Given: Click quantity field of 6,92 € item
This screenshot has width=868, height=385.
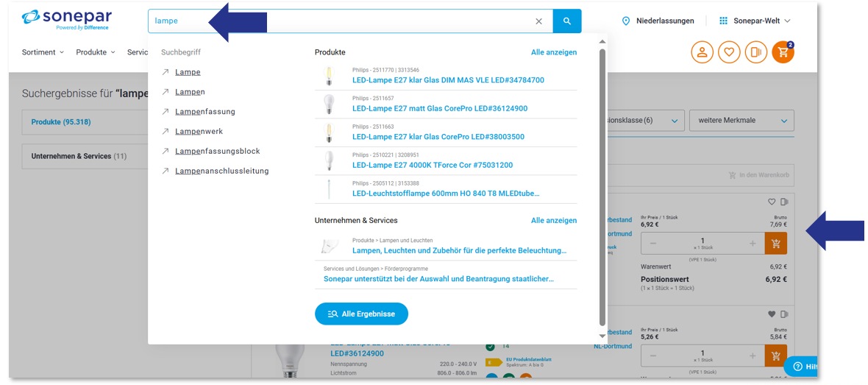Looking at the screenshot, I should [x=703, y=243].
